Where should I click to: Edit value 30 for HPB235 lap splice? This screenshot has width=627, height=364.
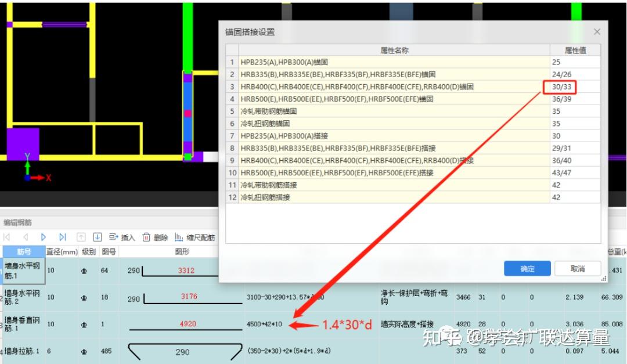pyautogui.click(x=575, y=136)
